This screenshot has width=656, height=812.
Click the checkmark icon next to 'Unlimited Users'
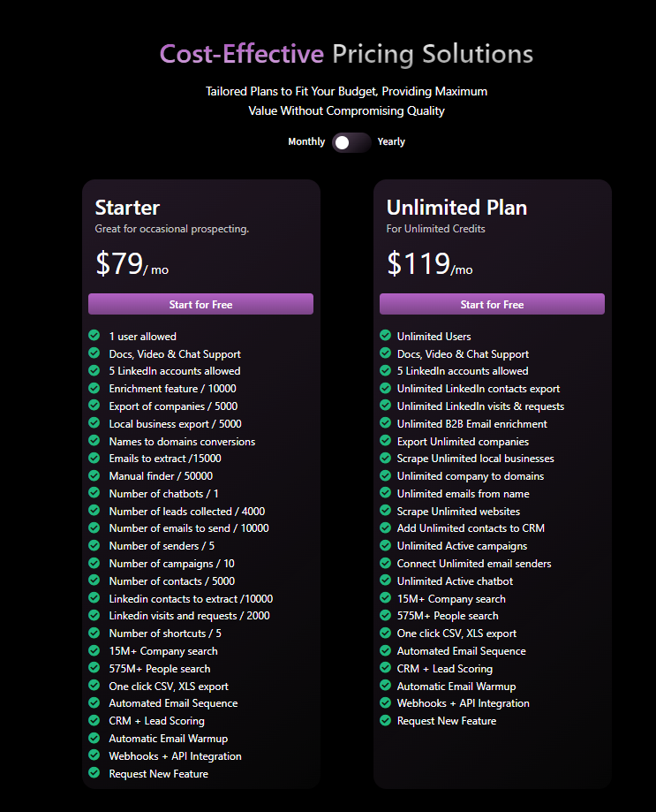(386, 335)
